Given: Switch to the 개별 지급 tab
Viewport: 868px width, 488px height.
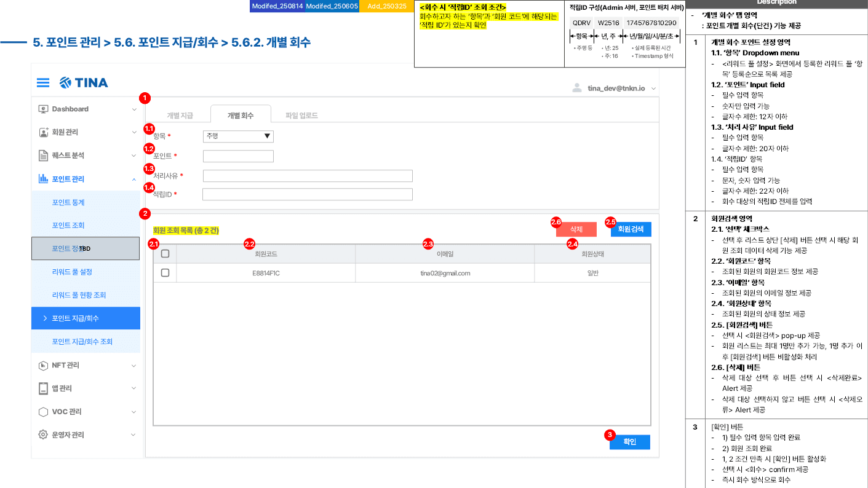Looking at the screenshot, I should [x=180, y=115].
